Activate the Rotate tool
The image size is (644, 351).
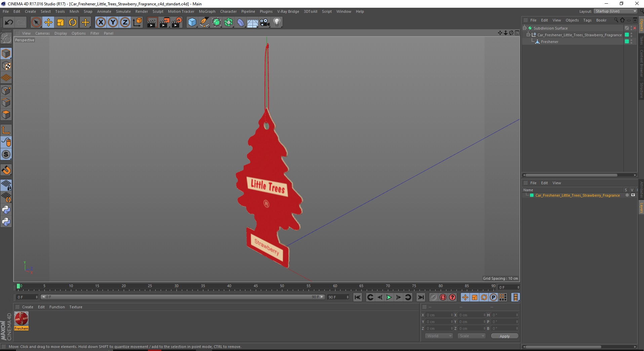point(73,23)
